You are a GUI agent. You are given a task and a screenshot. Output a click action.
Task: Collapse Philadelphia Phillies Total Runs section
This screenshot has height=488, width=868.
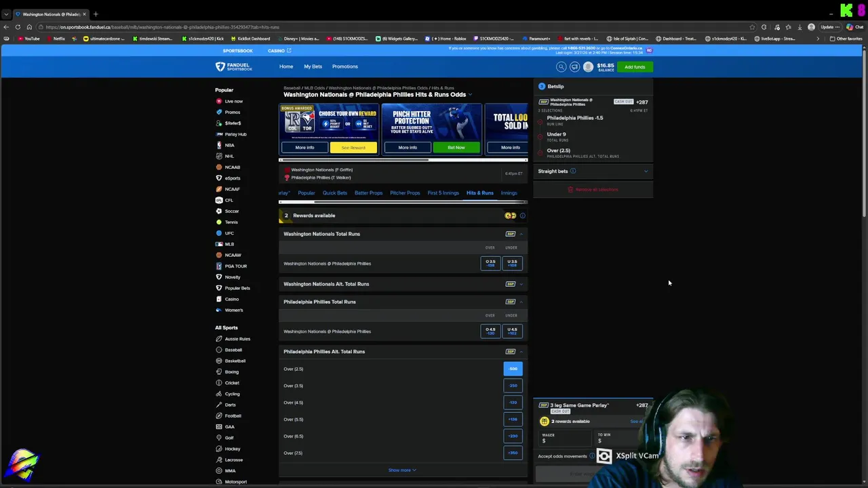click(x=521, y=302)
